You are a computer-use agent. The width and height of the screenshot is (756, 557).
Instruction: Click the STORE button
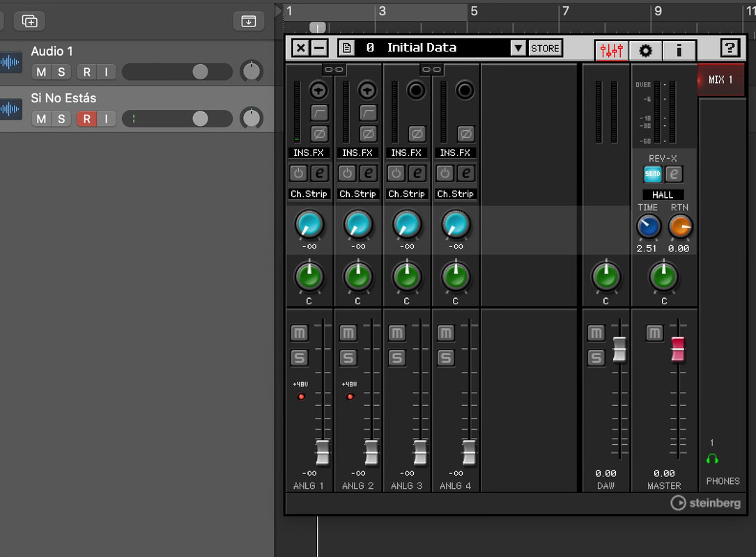[x=545, y=48]
